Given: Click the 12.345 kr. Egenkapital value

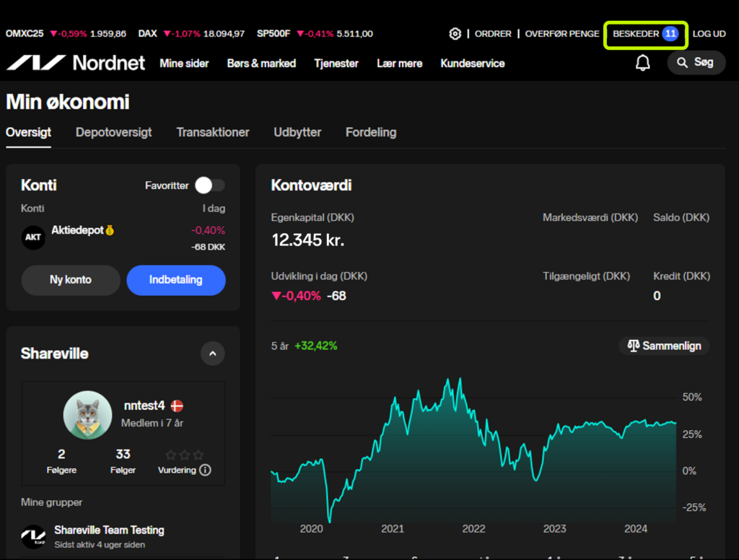Looking at the screenshot, I should click(307, 240).
